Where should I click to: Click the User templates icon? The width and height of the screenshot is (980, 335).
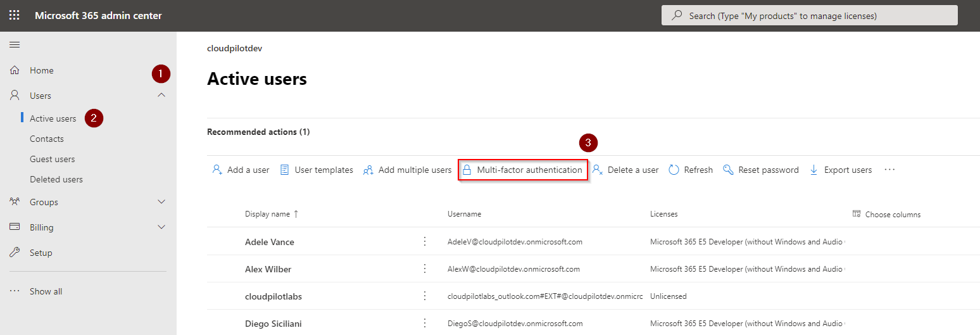coord(285,170)
